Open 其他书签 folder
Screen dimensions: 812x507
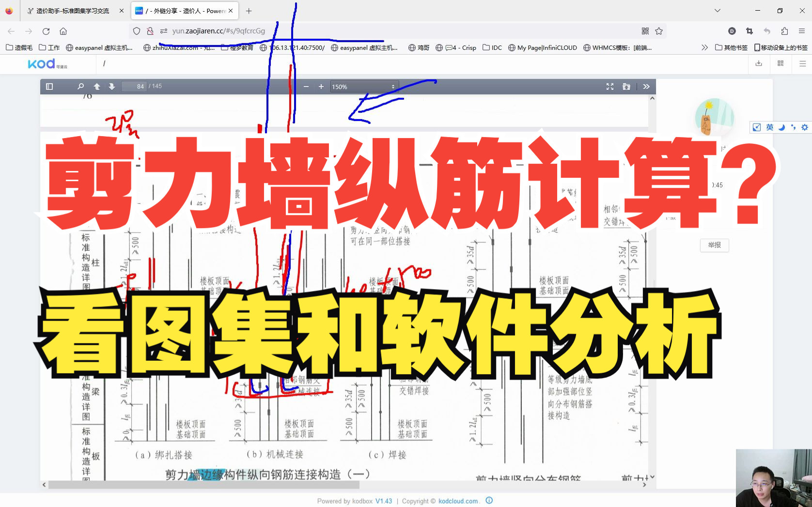pyautogui.click(x=732, y=47)
